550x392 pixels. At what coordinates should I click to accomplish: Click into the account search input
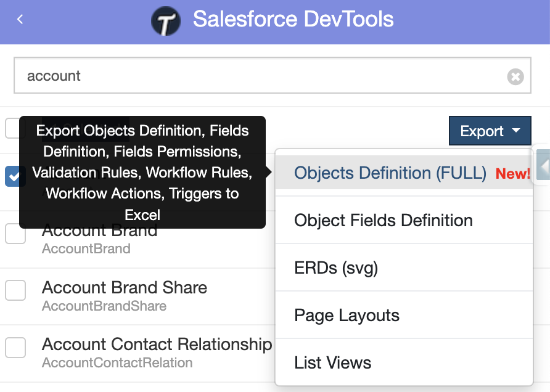(x=272, y=75)
